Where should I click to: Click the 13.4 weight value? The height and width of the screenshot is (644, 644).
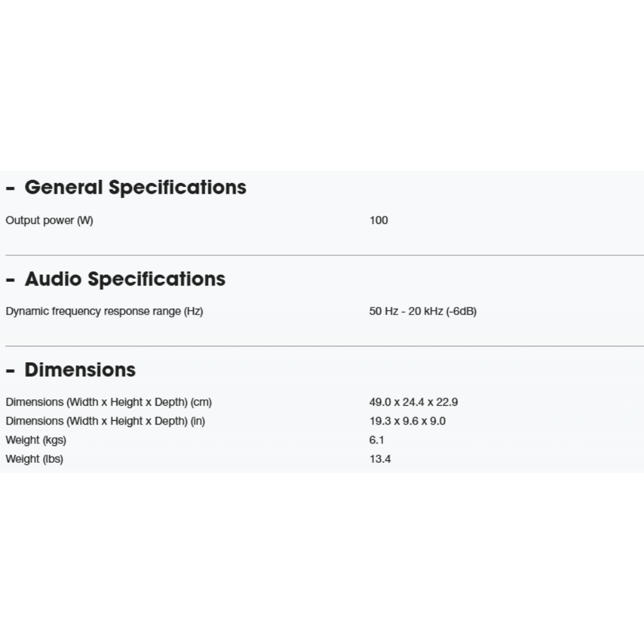click(x=380, y=458)
